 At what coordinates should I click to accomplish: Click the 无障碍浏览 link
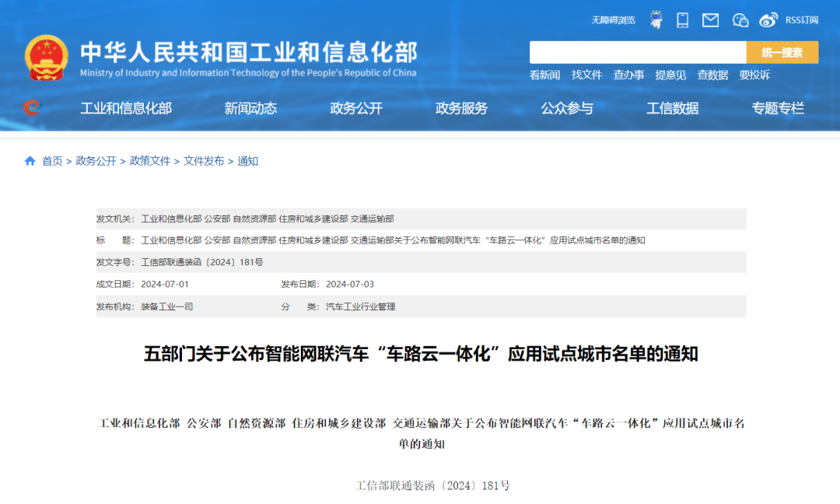(x=613, y=20)
